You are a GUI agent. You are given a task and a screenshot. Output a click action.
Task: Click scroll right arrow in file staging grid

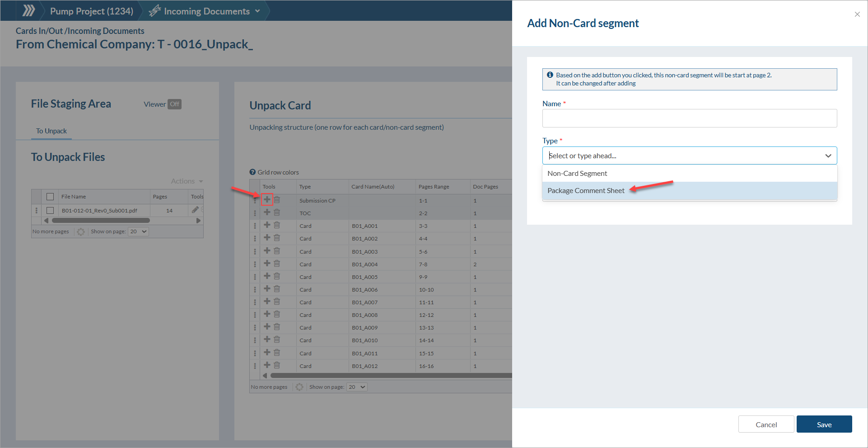(x=198, y=221)
